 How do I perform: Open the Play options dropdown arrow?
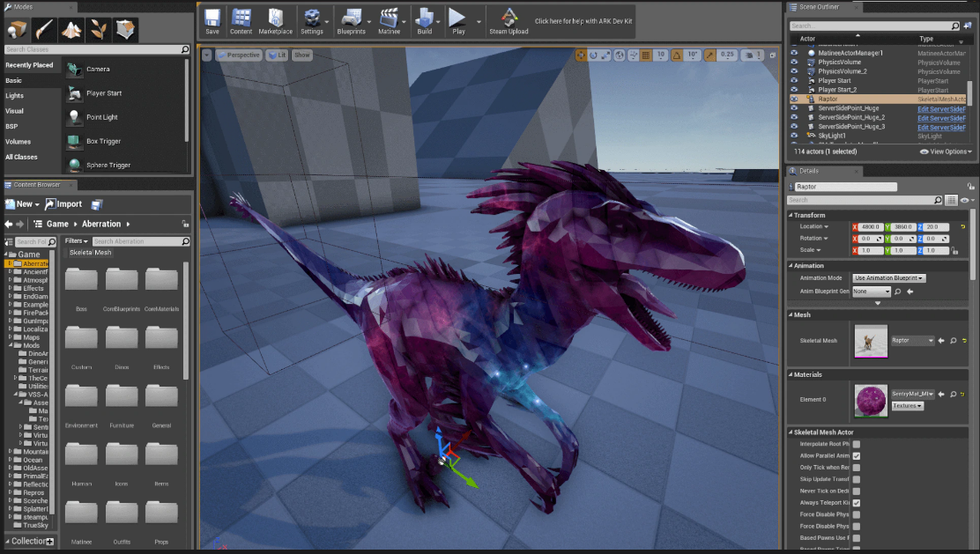click(479, 22)
